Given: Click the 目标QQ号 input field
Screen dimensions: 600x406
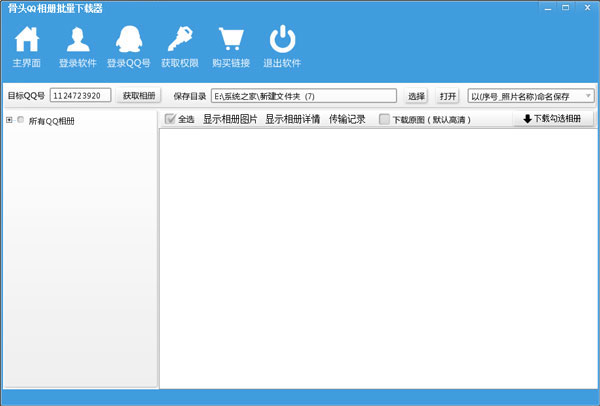Looking at the screenshot, I should (x=80, y=95).
